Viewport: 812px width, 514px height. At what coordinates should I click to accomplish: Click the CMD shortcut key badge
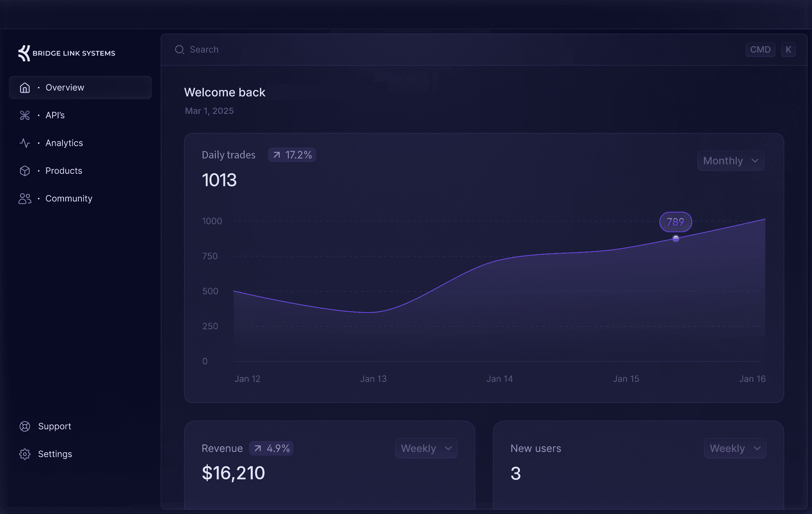pyautogui.click(x=760, y=50)
